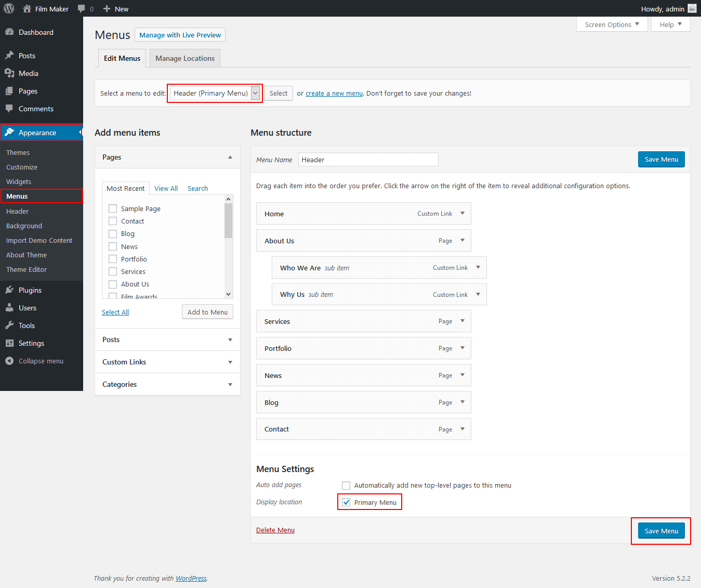Viewport: 701px width, 588px height.
Task: Open Theme Editor in Appearance submenu
Action: 27,269
